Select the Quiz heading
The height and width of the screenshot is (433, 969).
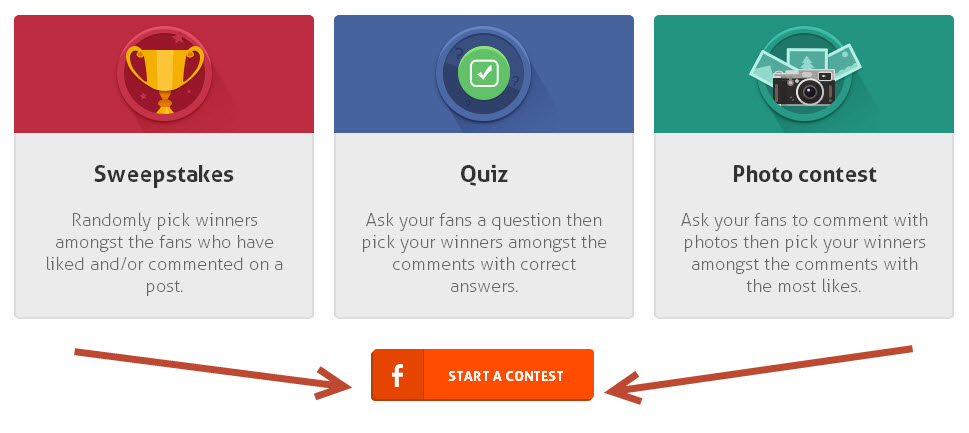pyautogui.click(x=484, y=175)
